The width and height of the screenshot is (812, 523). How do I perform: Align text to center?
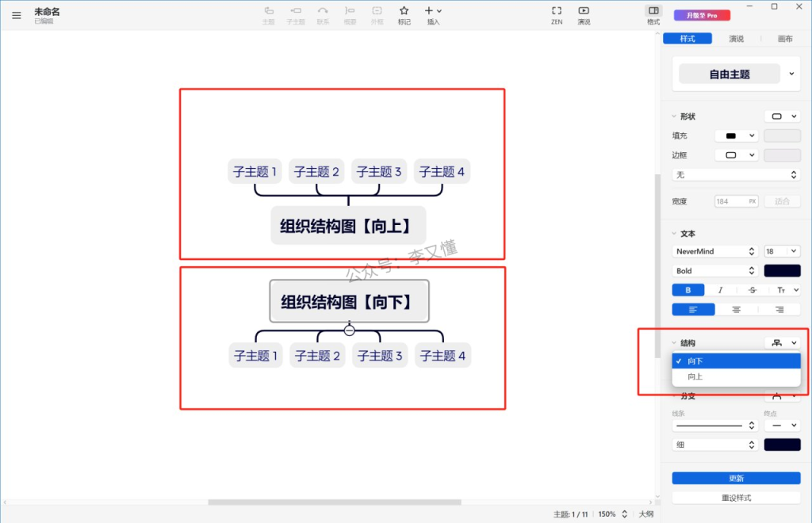click(736, 310)
